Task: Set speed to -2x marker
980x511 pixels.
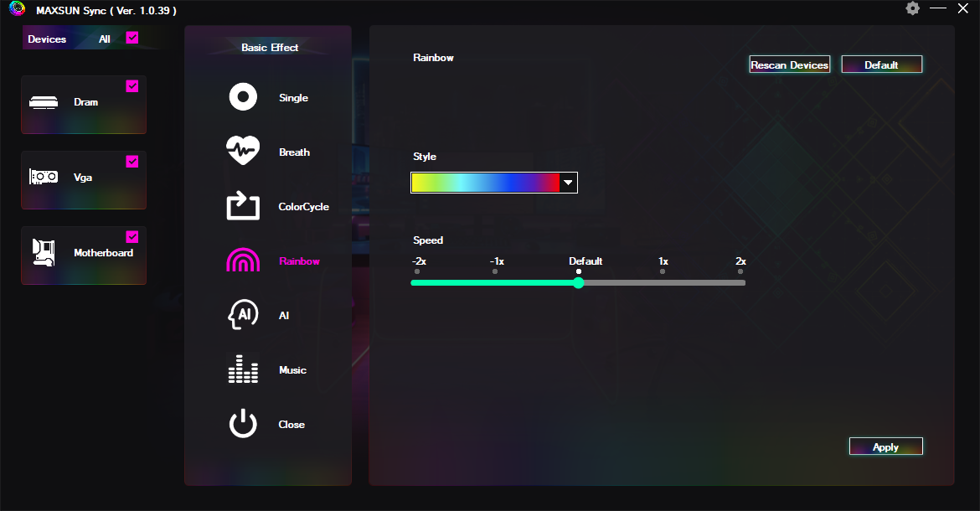Action: pos(417,271)
